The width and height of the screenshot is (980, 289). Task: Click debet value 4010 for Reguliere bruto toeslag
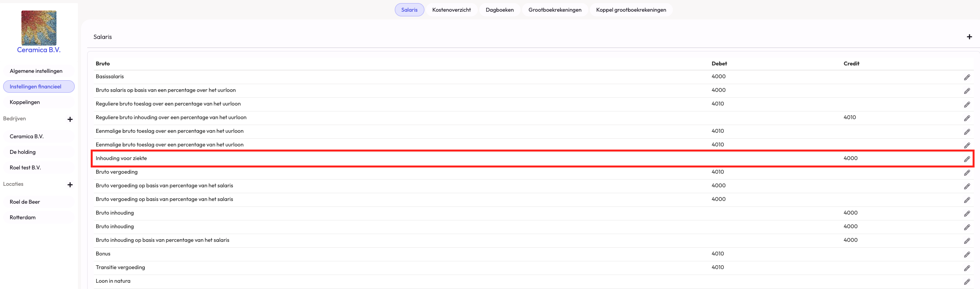[718, 104]
